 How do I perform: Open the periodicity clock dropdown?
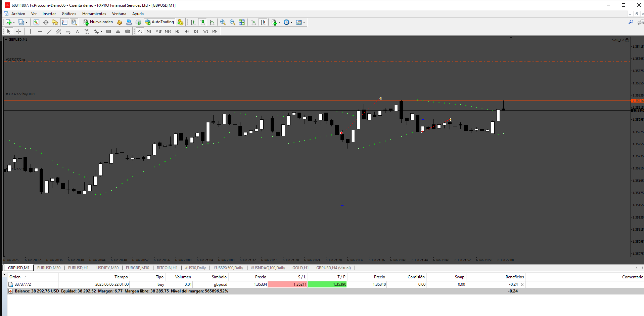tap(292, 22)
